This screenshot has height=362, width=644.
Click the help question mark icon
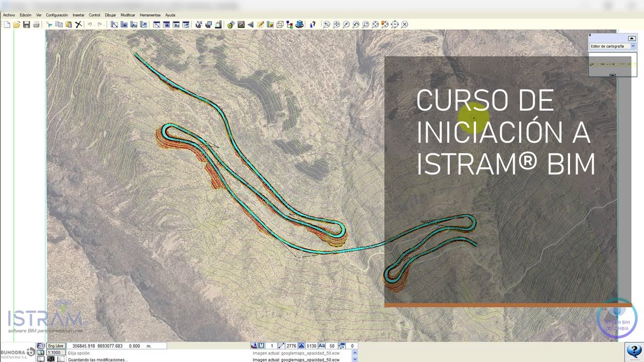(x=312, y=24)
